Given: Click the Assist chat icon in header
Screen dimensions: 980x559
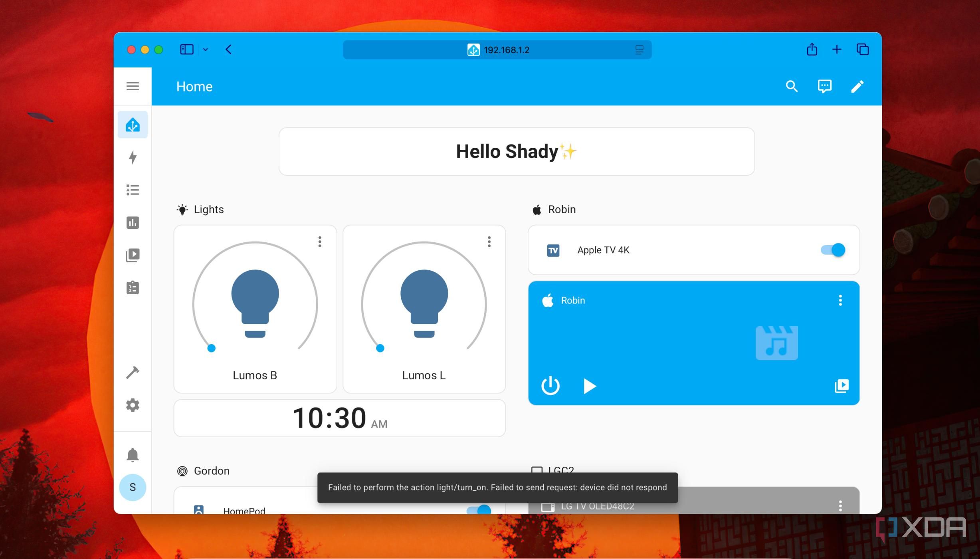Looking at the screenshot, I should [824, 86].
